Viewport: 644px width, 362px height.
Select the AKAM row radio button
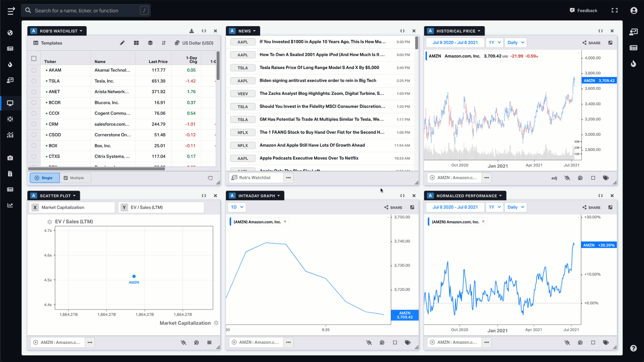34,70
